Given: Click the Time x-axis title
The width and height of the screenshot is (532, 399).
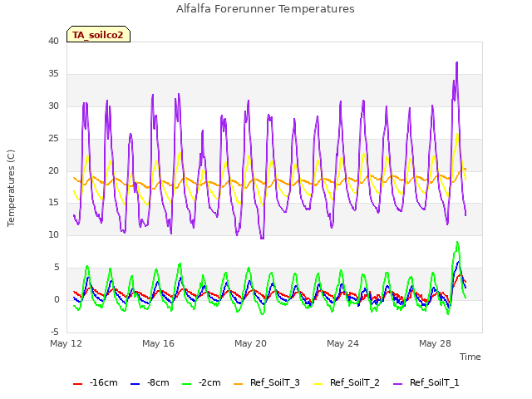Looking at the screenshot, I should tap(470, 357).
